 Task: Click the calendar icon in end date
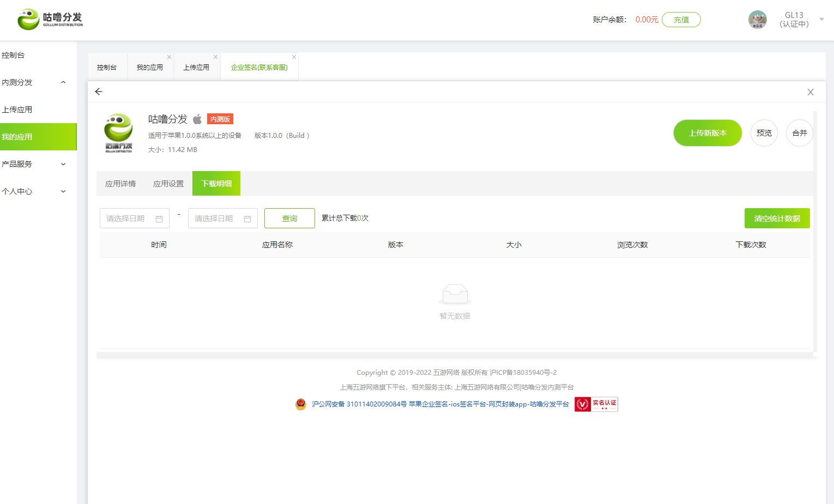tap(247, 218)
